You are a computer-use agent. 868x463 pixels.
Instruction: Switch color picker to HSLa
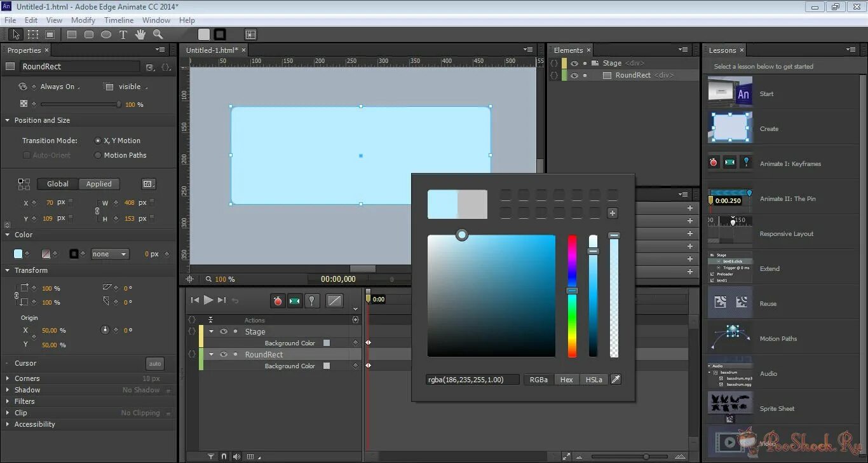tap(594, 379)
